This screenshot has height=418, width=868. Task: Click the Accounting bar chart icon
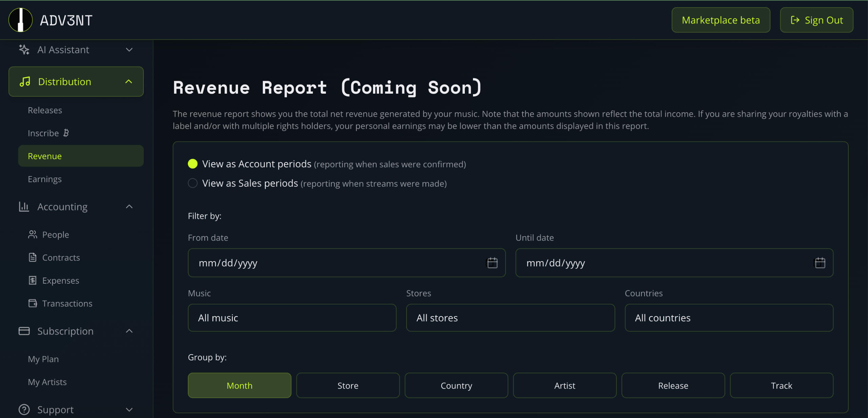(24, 207)
